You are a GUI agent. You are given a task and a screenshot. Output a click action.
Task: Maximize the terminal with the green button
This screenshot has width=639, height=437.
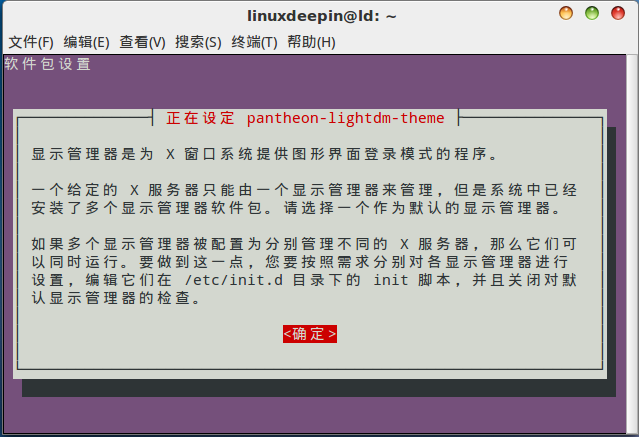(x=592, y=13)
